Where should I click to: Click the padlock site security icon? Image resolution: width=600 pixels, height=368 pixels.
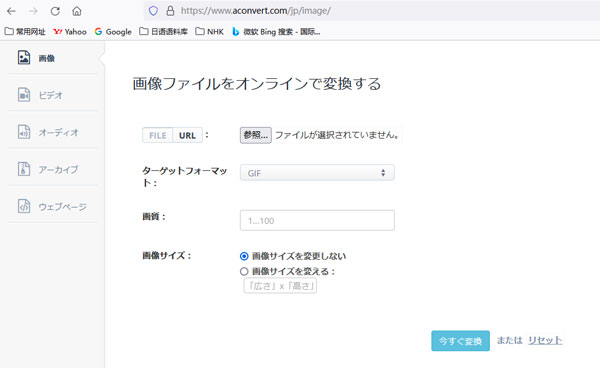pos(170,11)
